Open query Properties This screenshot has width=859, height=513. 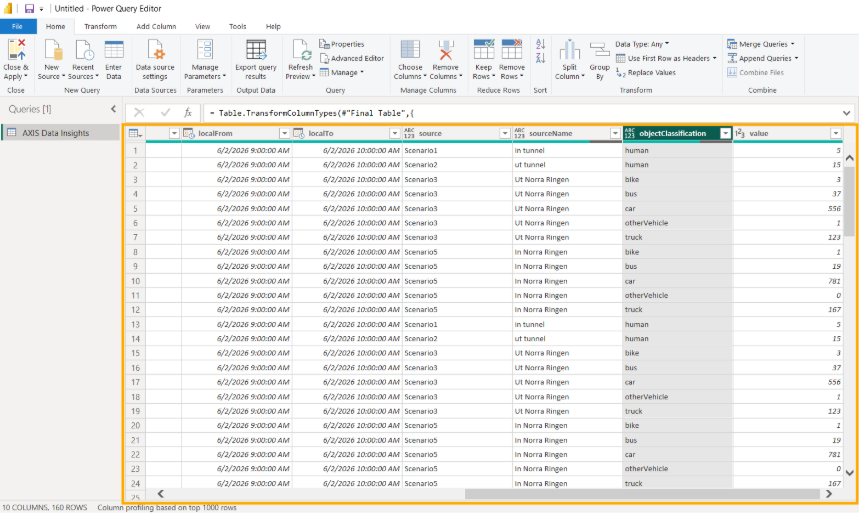342,44
